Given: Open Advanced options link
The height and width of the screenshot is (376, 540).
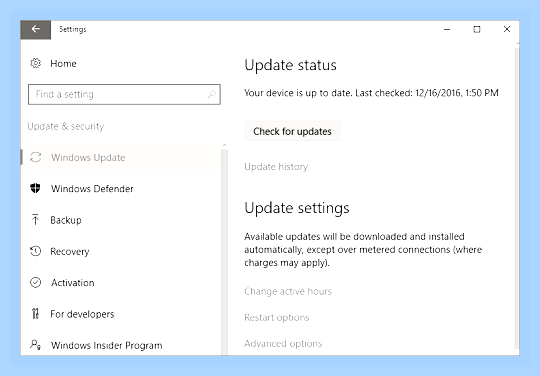Looking at the screenshot, I should coord(283,344).
